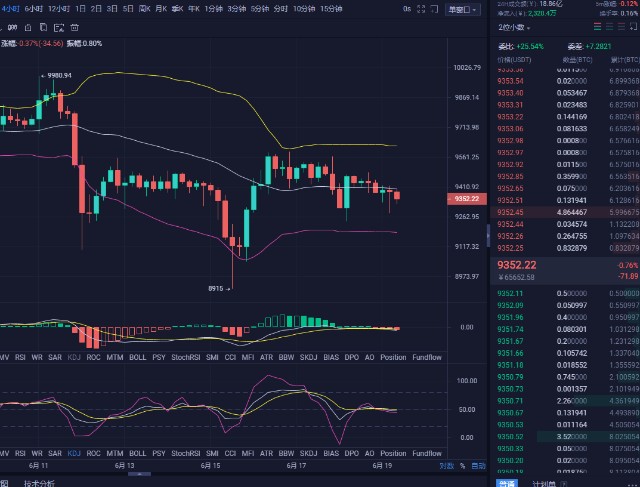640x487 pixels.
Task: Switch to the 5分钟 timeframe
Action: click(260, 9)
